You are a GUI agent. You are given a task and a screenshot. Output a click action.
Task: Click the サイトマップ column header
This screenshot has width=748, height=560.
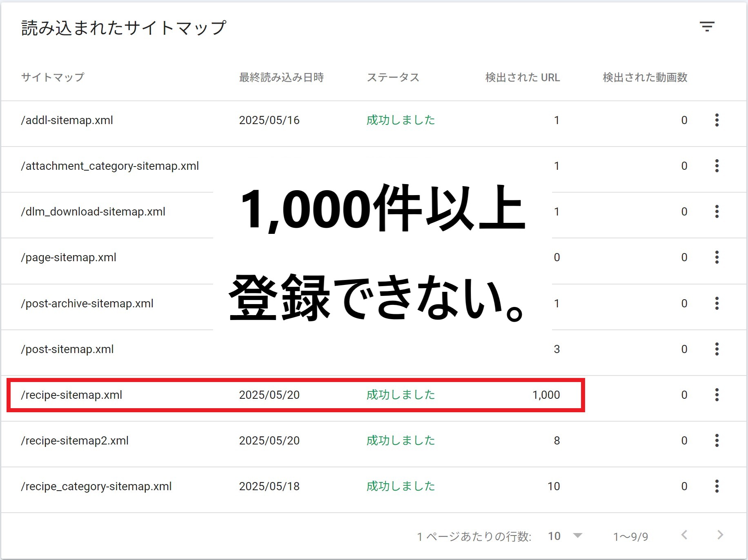pyautogui.click(x=53, y=78)
